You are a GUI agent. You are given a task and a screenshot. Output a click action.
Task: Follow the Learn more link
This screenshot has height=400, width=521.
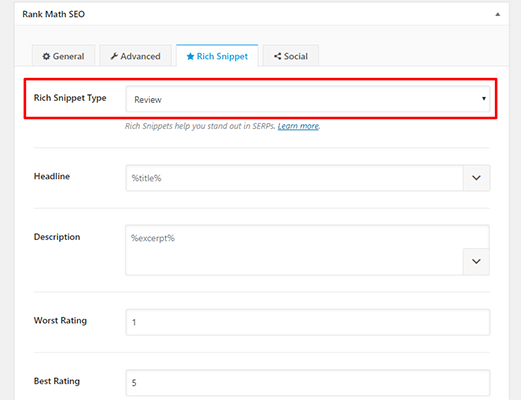(x=298, y=126)
